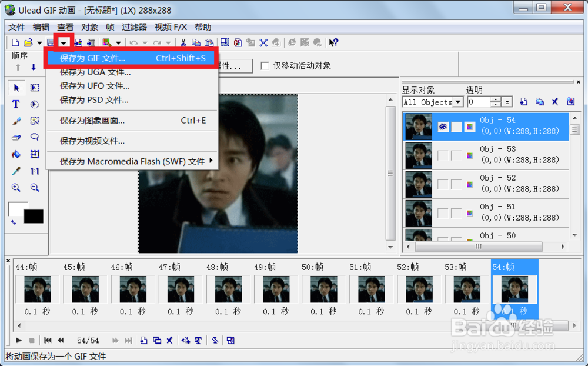Toggle eye visibility for Obj - 54
This screenshot has height=366, width=588.
pos(443,127)
